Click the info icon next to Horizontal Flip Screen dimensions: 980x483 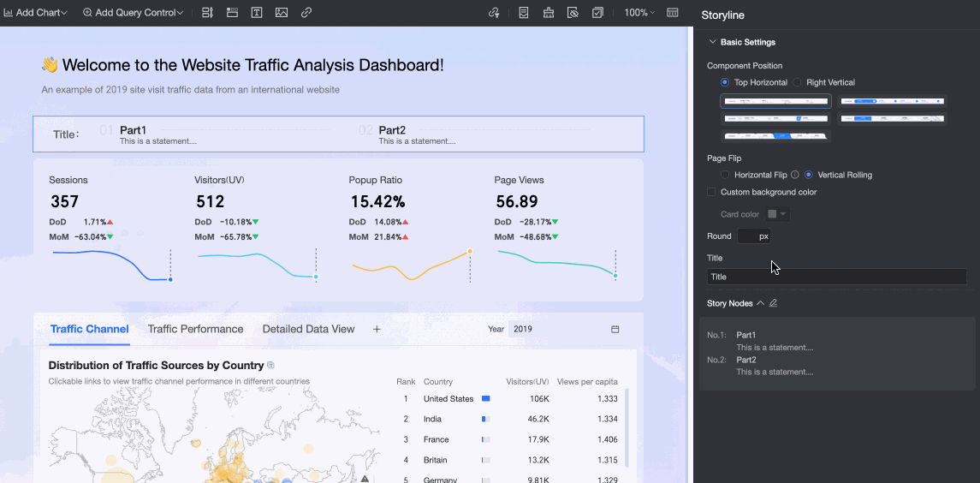coord(795,175)
